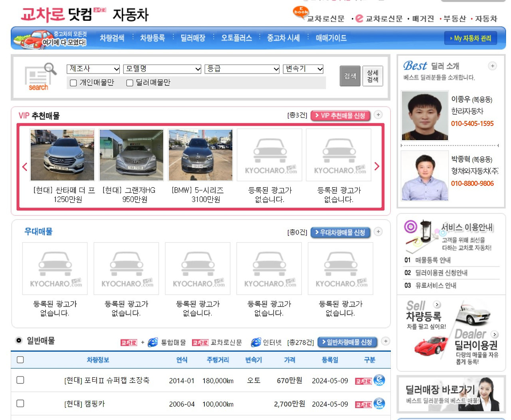The height and width of the screenshot is (420, 511).
Task: Open the 차량등록 menu item
Action: [x=153, y=38]
